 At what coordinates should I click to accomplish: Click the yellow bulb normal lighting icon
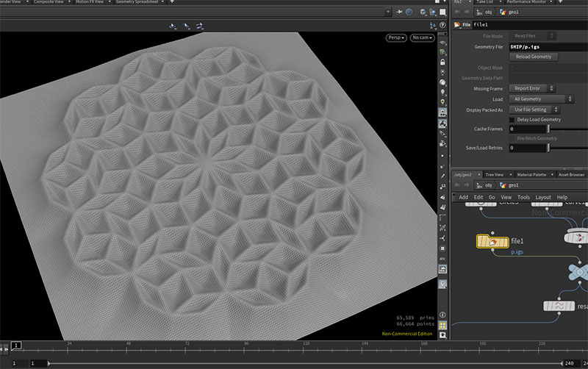click(443, 101)
